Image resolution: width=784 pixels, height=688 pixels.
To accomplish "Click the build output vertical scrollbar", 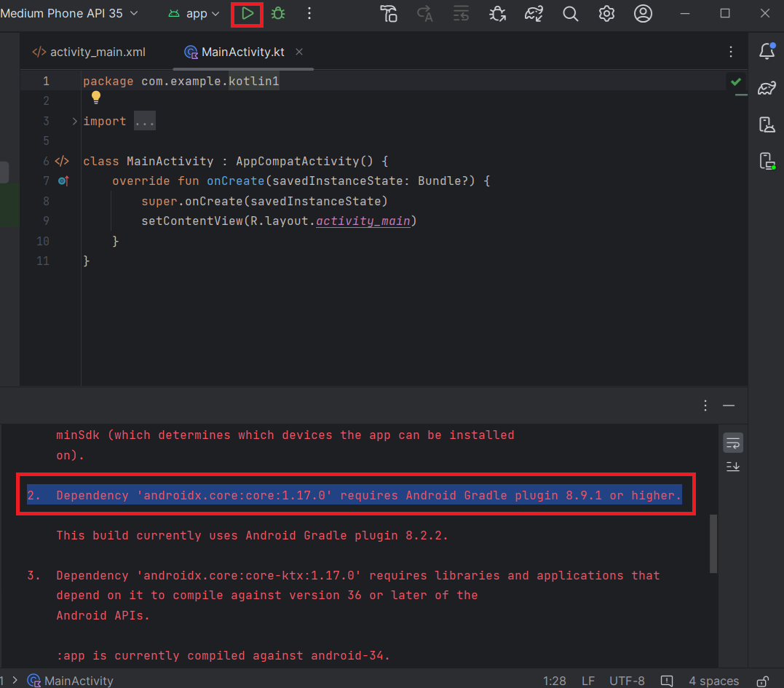I will tap(713, 543).
